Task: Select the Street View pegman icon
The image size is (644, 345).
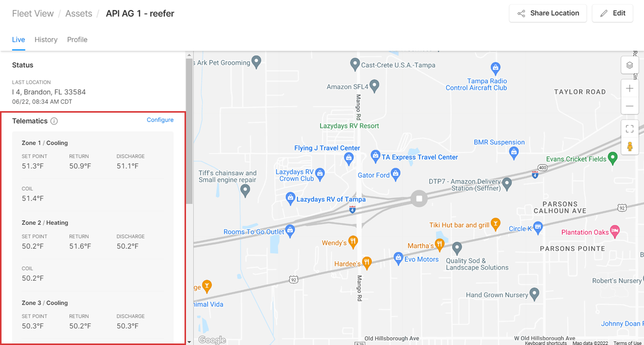Action: (629, 146)
